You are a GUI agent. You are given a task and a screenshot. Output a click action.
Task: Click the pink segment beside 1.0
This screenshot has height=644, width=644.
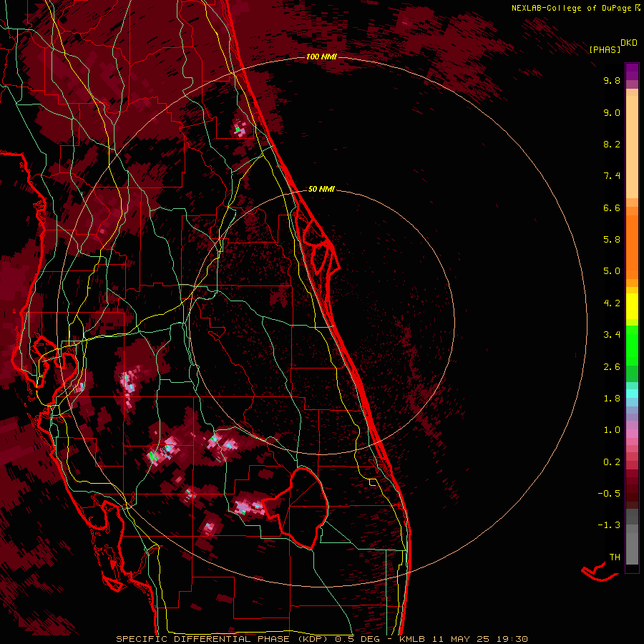tap(632, 434)
